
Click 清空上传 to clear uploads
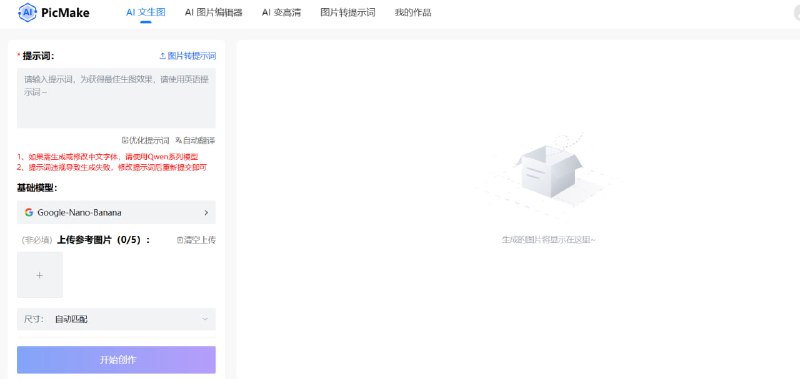pos(196,240)
